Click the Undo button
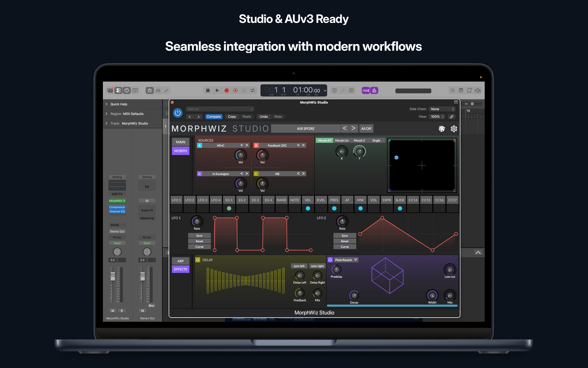The width and height of the screenshot is (588, 368). point(264,117)
